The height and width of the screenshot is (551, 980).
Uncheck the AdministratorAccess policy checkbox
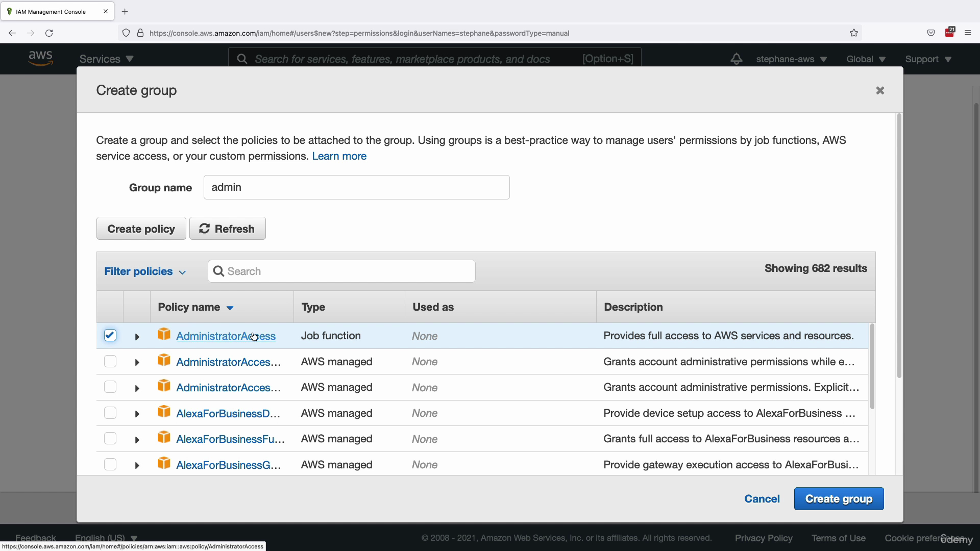tap(110, 335)
